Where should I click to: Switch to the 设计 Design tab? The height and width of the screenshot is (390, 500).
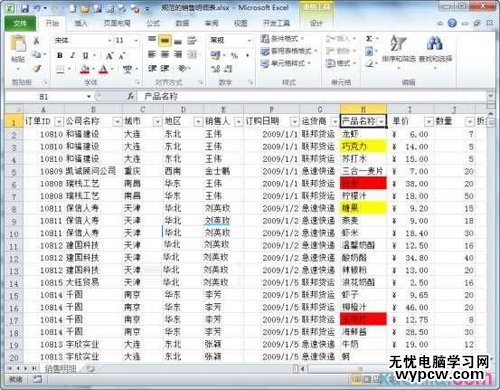316,23
